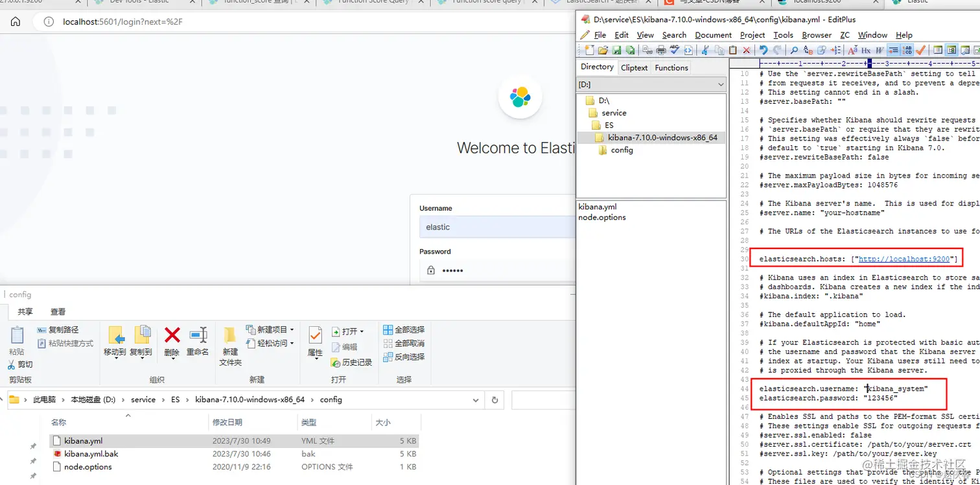Click the Save All icon in EditPlus
Image resolution: width=980 pixels, height=485 pixels.
630,50
